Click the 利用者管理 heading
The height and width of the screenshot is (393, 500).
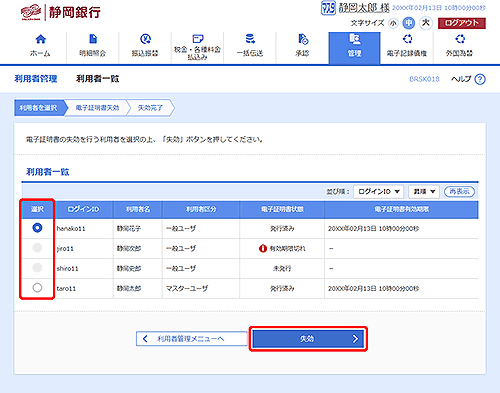click(x=36, y=79)
